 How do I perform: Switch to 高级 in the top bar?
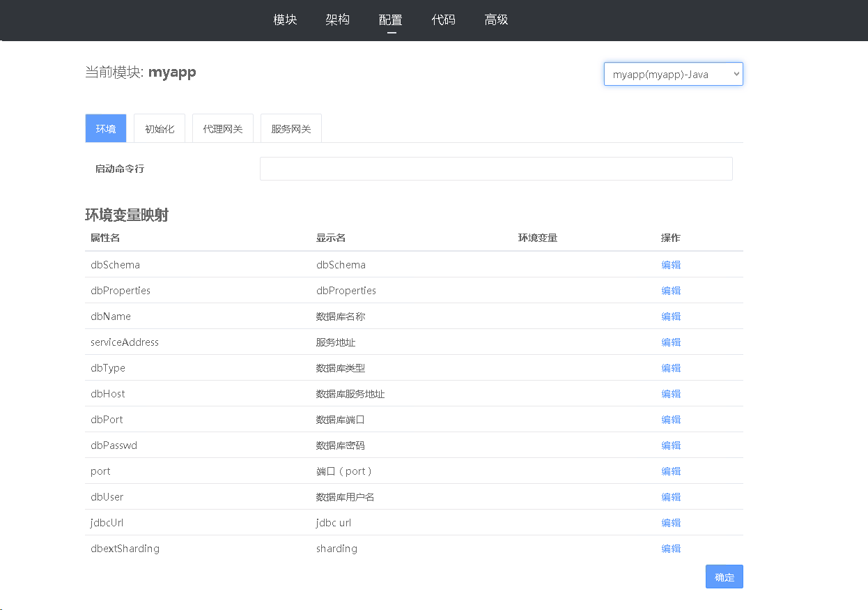(496, 20)
